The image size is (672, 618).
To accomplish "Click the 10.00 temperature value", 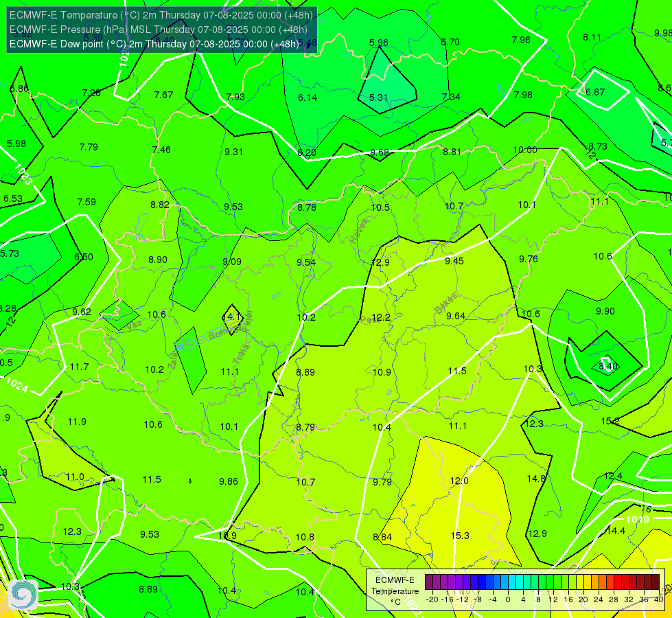I will point(525,150).
